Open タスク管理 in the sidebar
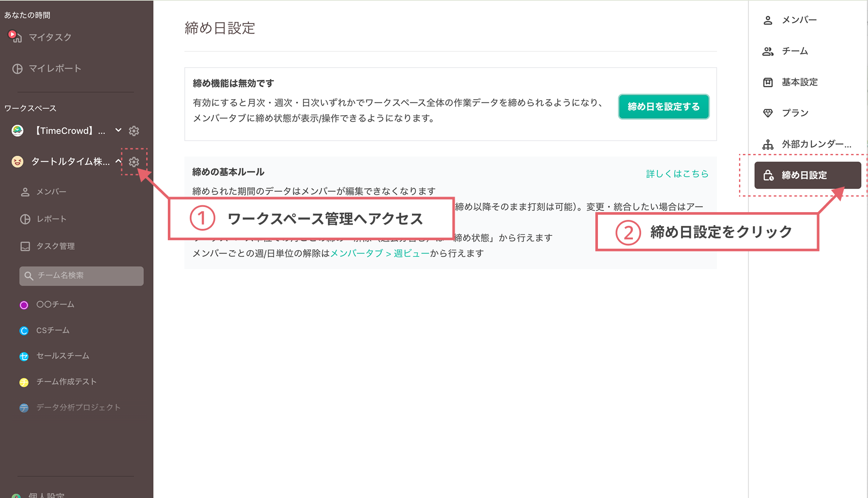This screenshot has height=498, width=868. [x=55, y=246]
